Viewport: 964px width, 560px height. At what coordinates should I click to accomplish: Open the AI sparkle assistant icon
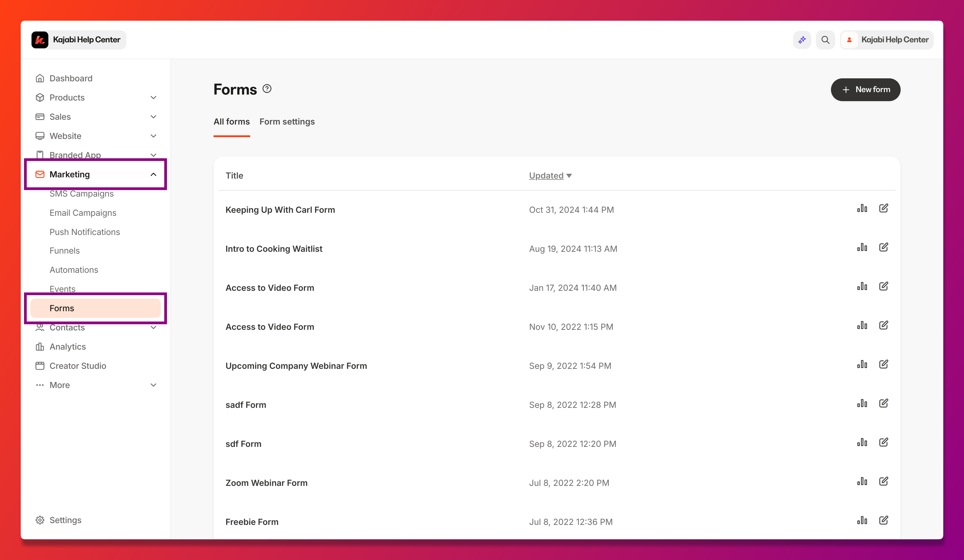click(802, 40)
